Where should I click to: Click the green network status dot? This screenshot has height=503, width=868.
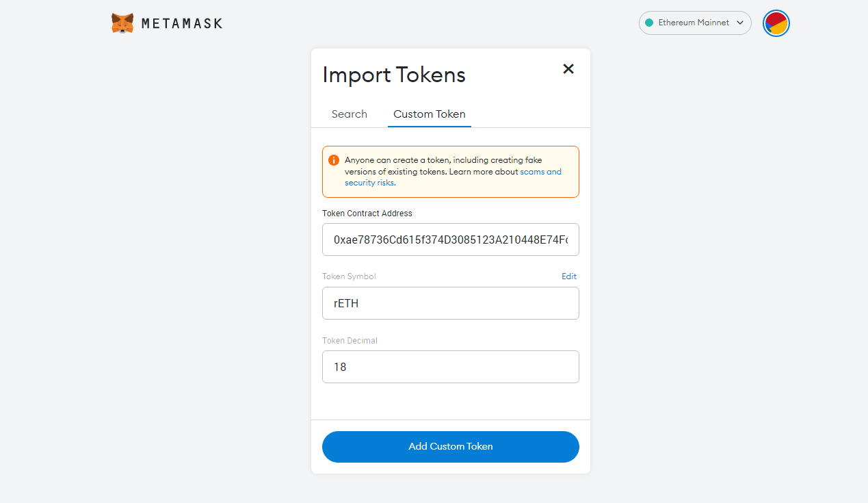click(649, 23)
